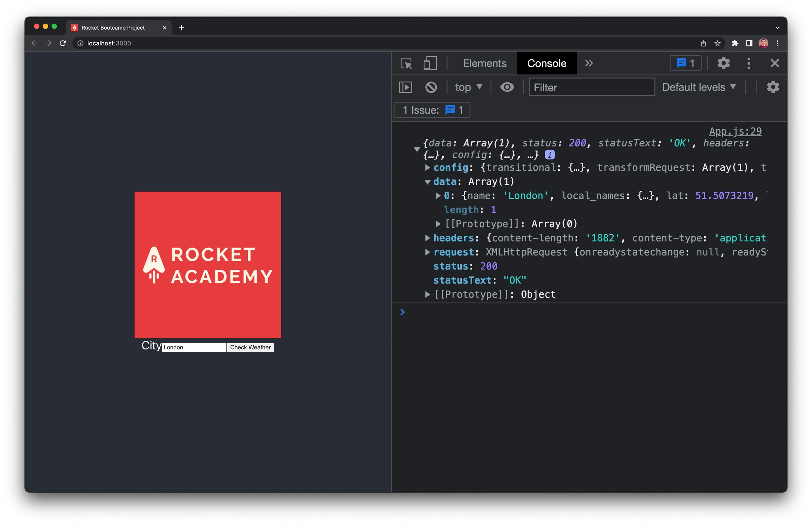Reload the localhost page

pyautogui.click(x=63, y=43)
